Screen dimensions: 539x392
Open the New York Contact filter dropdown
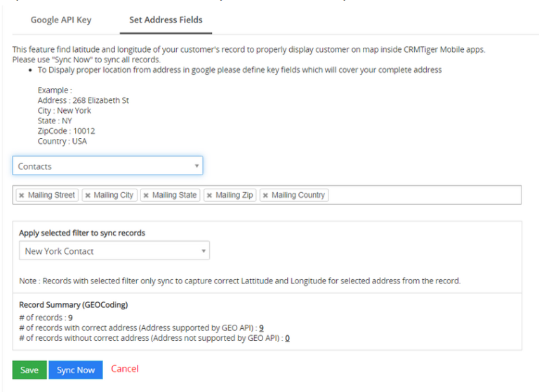coord(114,251)
